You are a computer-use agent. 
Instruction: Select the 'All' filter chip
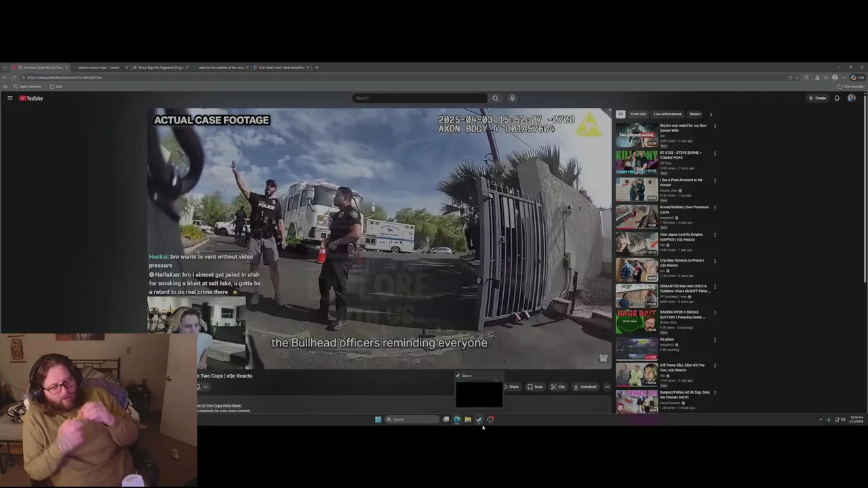[x=620, y=114]
